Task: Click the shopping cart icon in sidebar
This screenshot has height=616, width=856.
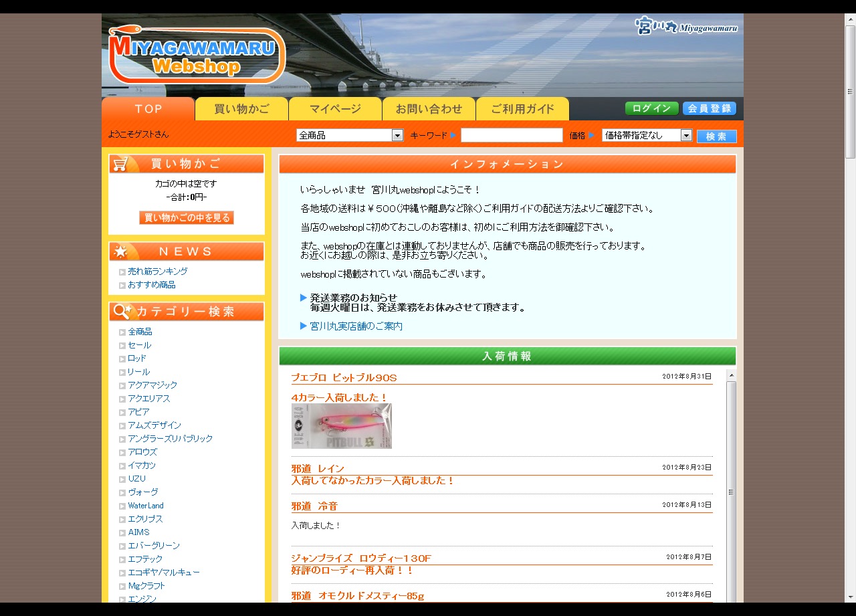Action: [120, 164]
